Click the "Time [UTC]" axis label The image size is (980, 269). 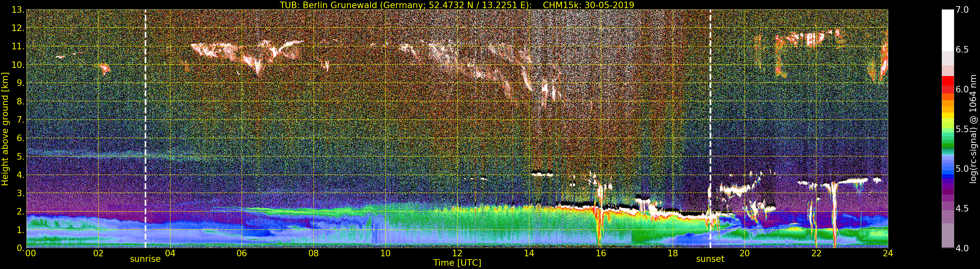457,262
